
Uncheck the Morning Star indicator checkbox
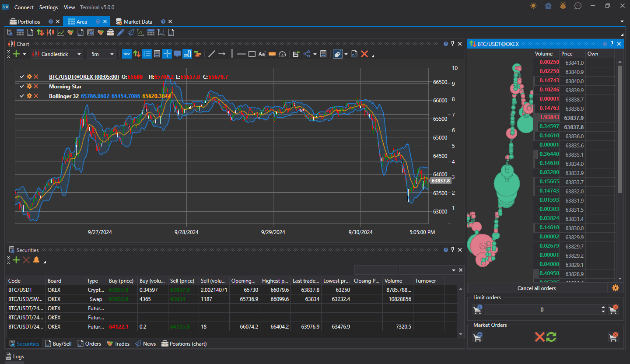22,87
